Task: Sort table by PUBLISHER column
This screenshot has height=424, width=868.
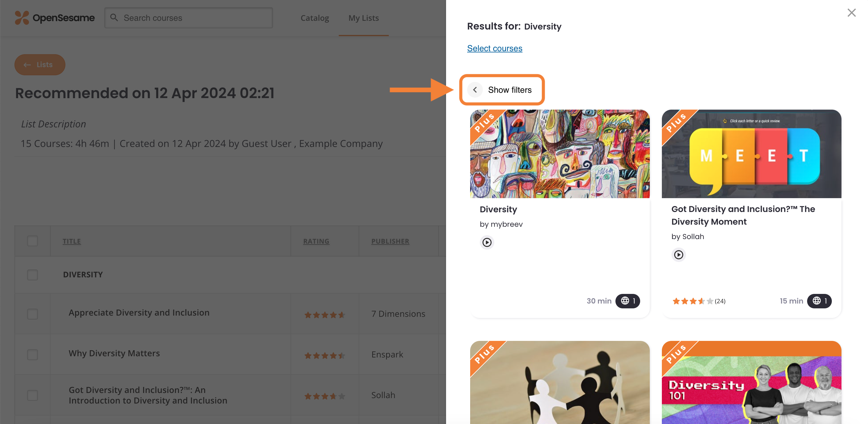Action: [390, 241]
